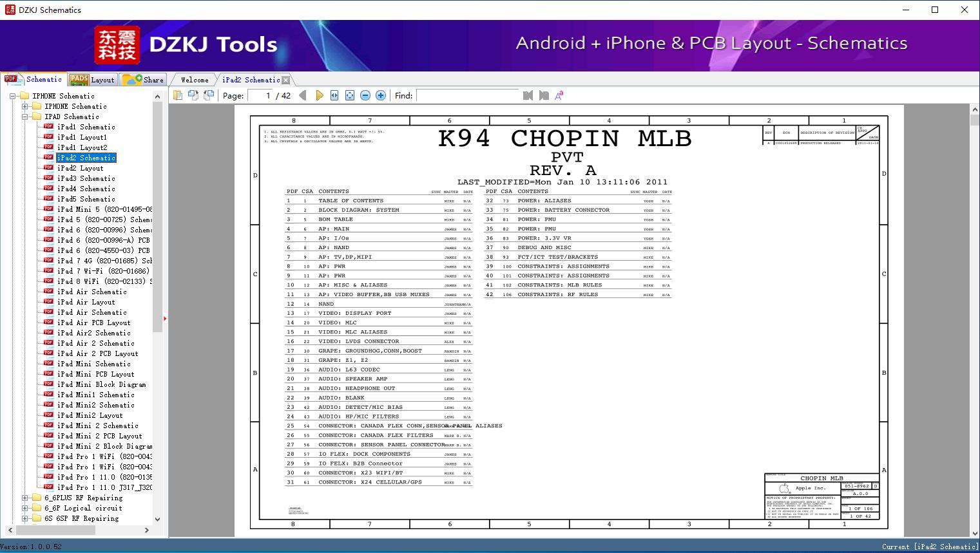Click the copy document icon in PDF toolbar
Image resolution: width=980 pixels, height=553 pixels.
click(177, 95)
